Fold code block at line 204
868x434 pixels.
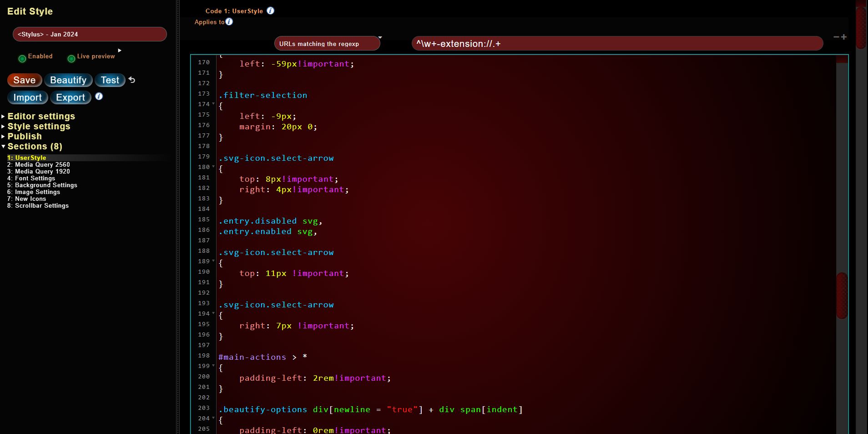213,418
